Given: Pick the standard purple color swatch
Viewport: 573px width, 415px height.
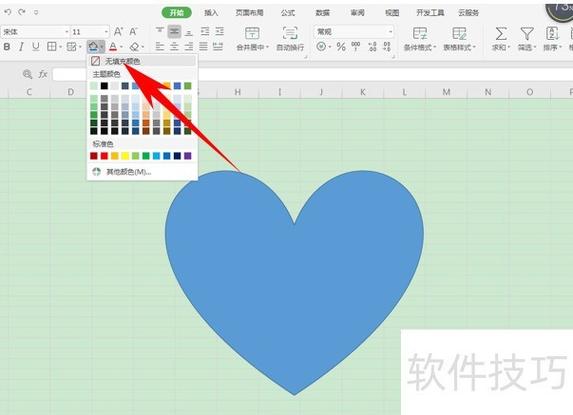Looking at the screenshot, I should click(187, 156).
